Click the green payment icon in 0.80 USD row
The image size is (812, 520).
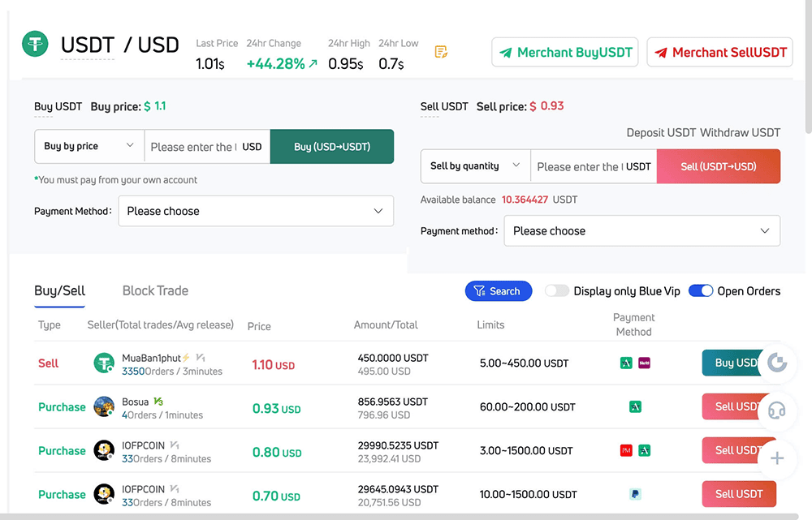644,450
